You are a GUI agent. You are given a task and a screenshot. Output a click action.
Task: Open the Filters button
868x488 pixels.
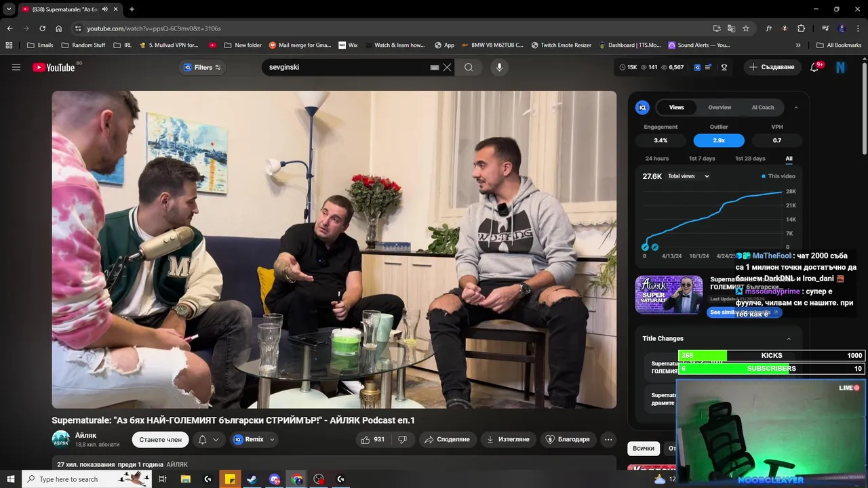(x=202, y=67)
